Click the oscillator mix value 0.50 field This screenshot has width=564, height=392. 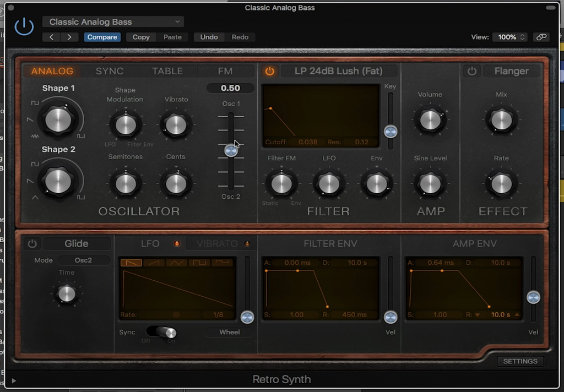click(x=230, y=88)
